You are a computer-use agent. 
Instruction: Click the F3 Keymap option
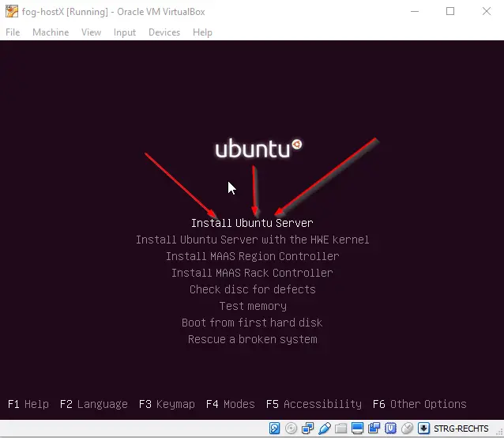click(x=167, y=404)
